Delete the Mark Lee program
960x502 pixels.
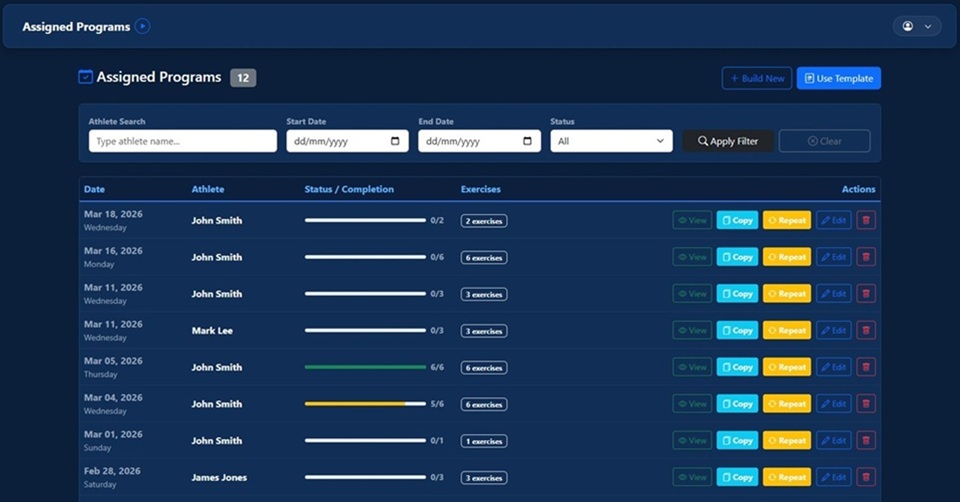866,331
